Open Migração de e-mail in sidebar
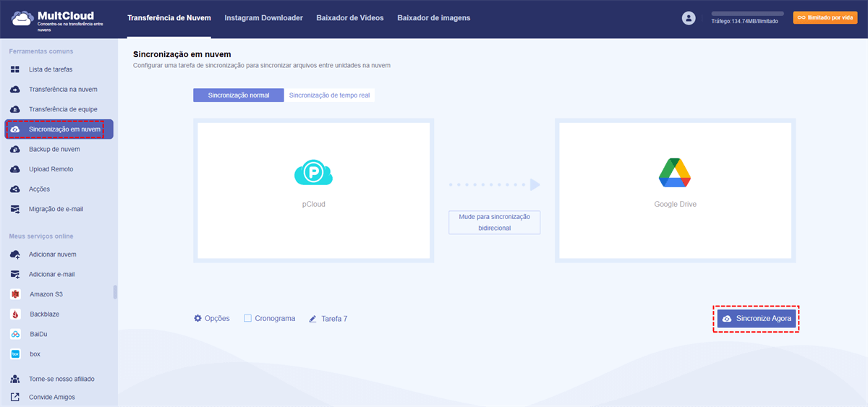The width and height of the screenshot is (868, 407). [x=56, y=209]
